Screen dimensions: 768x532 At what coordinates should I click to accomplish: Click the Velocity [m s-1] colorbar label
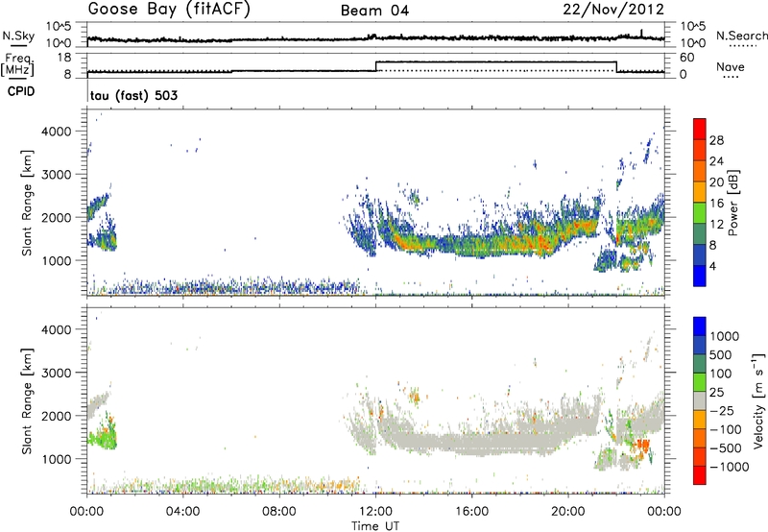[x=757, y=400]
